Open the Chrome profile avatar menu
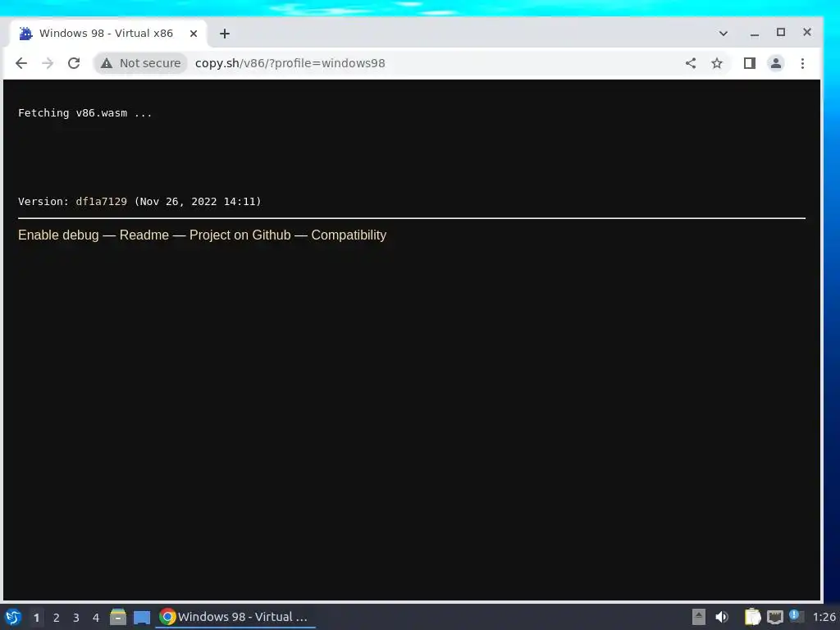This screenshot has width=840, height=630. tap(776, 63)
